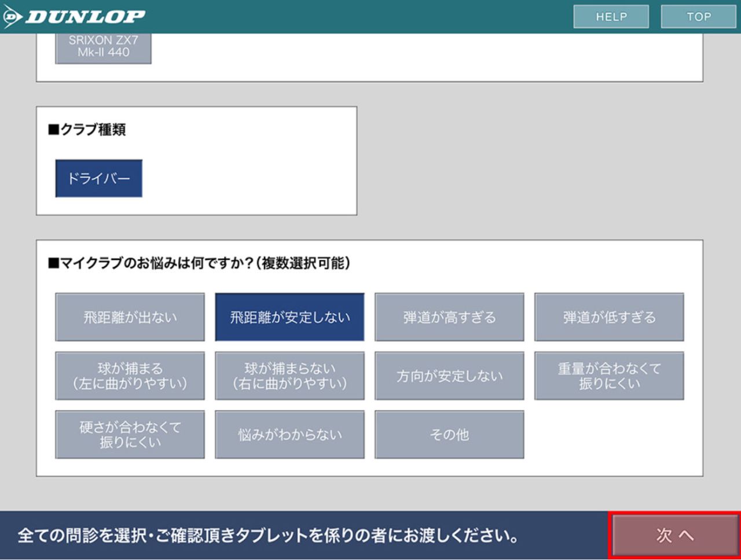Choose 弾道が高すぎる concern
The image size is (741, 560).
[x=449, y=317]
